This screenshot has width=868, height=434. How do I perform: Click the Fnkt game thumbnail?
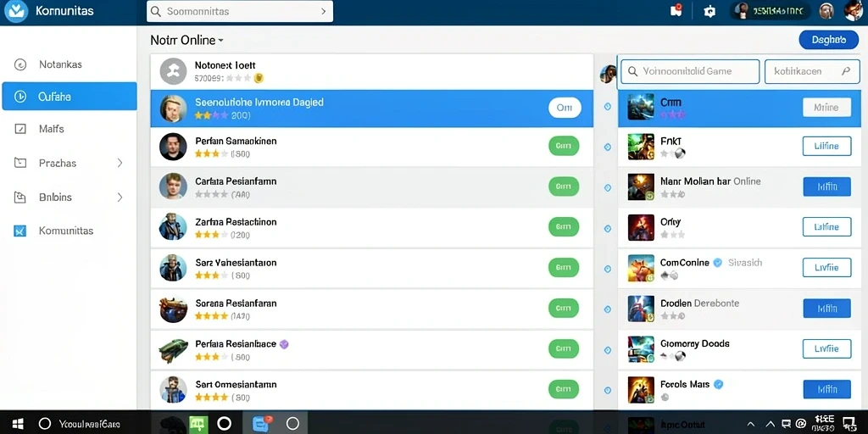(x=641, y=147)
